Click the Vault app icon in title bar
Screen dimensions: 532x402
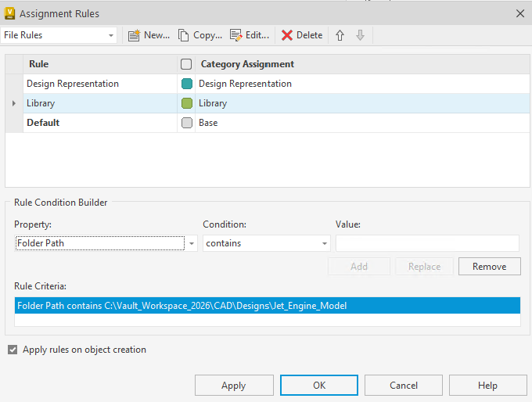pos(9,13)
